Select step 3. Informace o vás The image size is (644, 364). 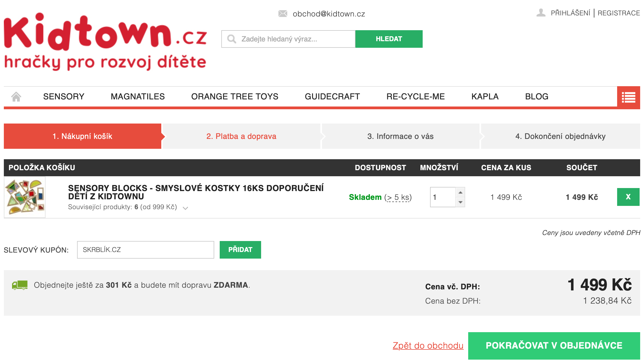pyautogui.click(x=400, y=136)
